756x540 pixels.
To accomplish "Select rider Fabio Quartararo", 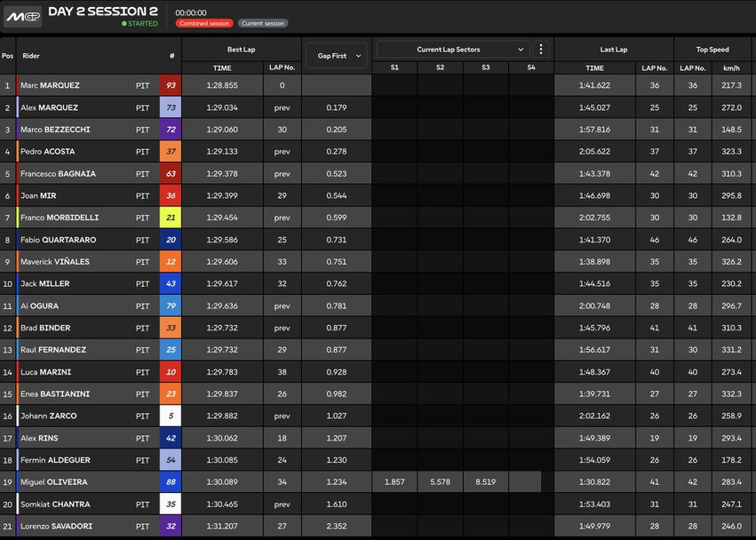I will click(58, 240).
